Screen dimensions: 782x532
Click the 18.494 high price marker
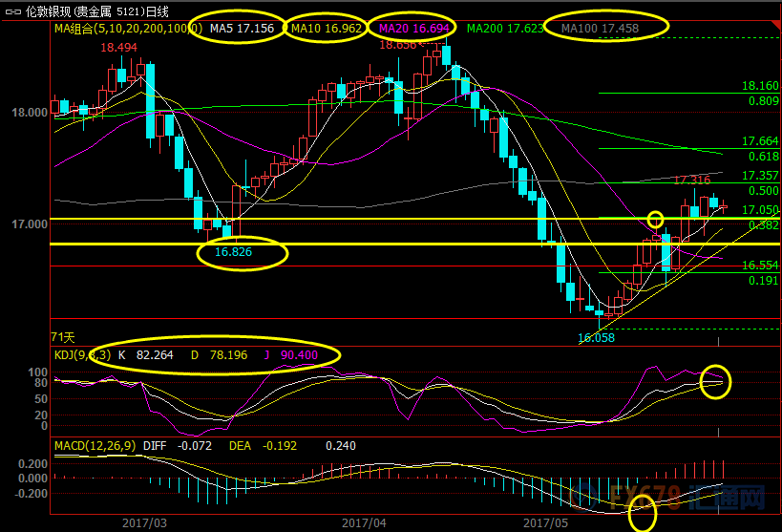(117, 47)
